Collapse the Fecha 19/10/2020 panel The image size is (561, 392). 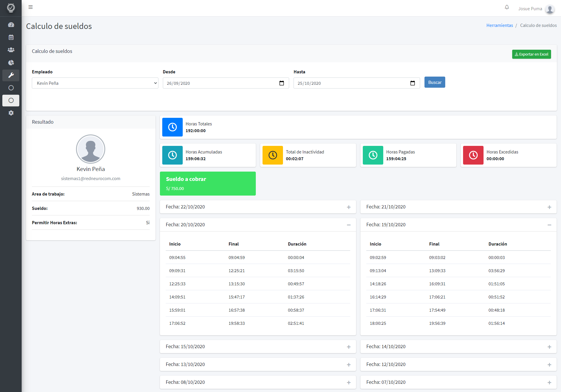(x=549, y=225)
